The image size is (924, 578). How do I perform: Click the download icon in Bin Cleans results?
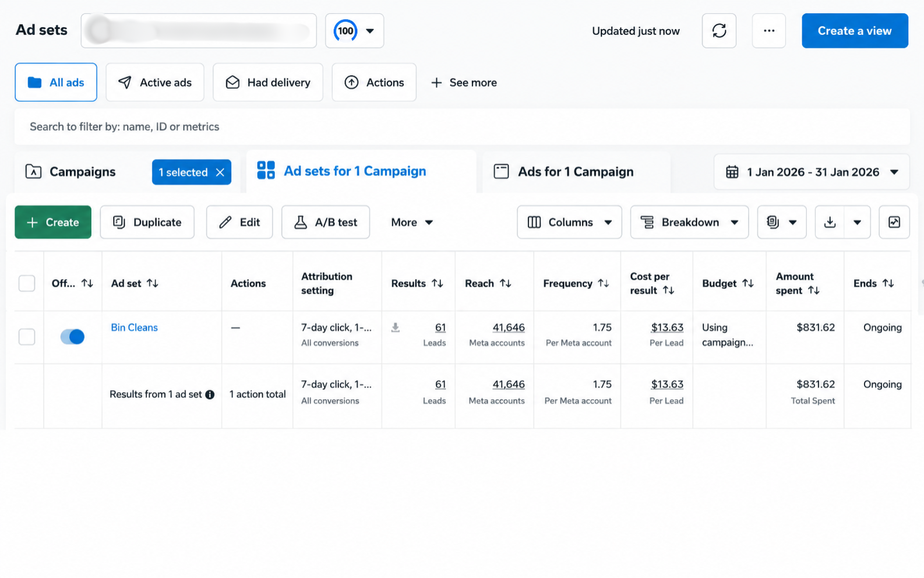[396, 327]
